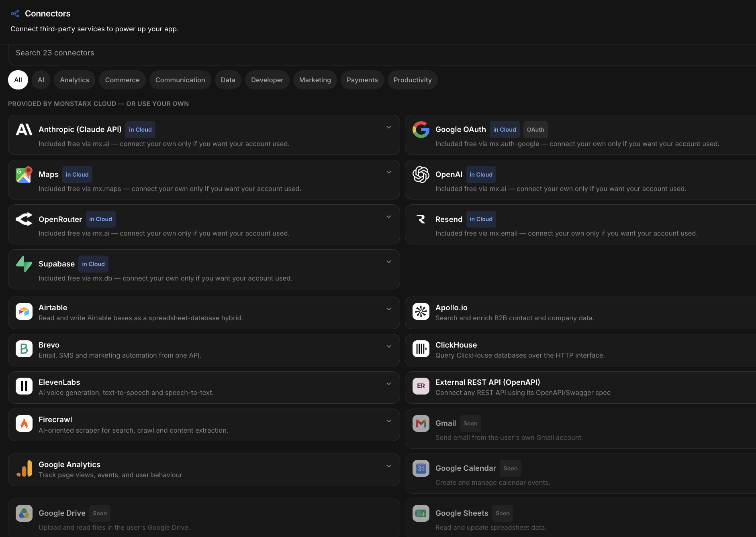Expand the Maps connector chevron
This screenshot has width=756, height=537.
point(389,172)
